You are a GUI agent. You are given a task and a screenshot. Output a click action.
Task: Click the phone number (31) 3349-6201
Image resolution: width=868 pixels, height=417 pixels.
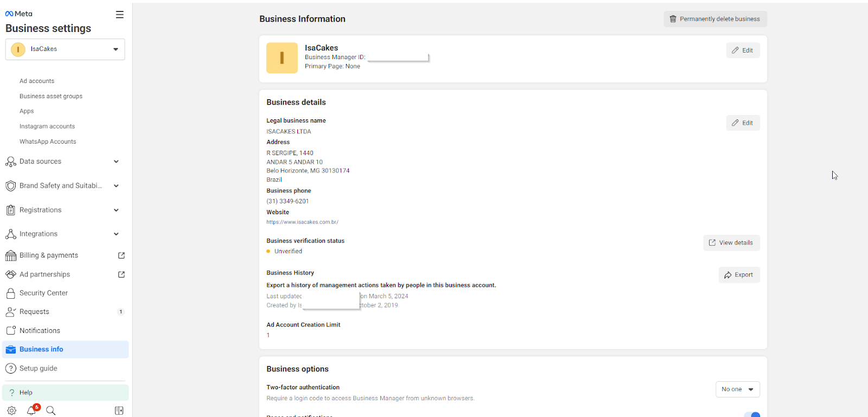(x=288, y=201)
